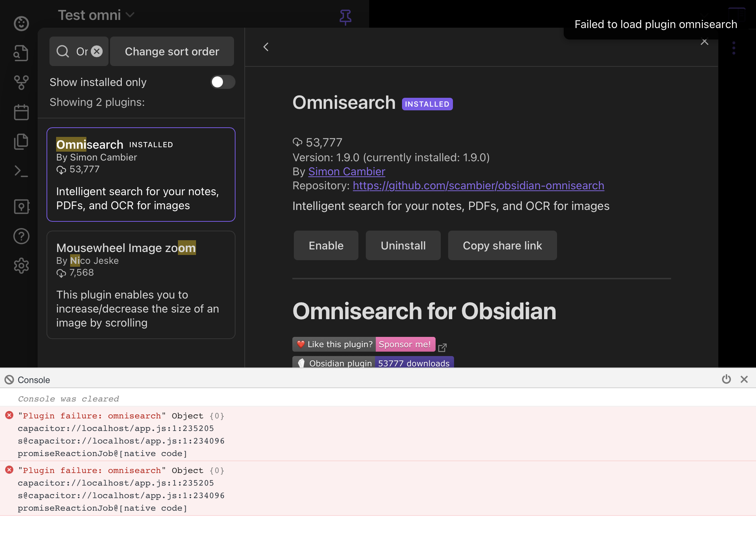
Task: Open the pinned tab pin icon
Action: click(345, 17)
